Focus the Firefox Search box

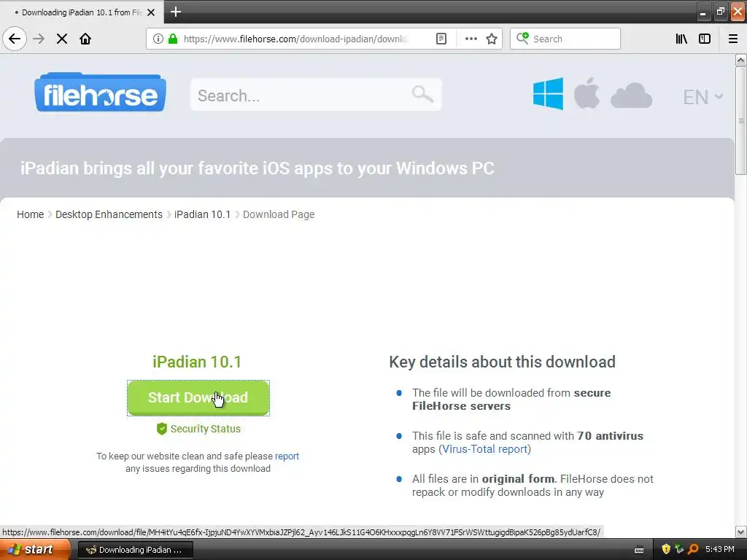coord(565,39)
